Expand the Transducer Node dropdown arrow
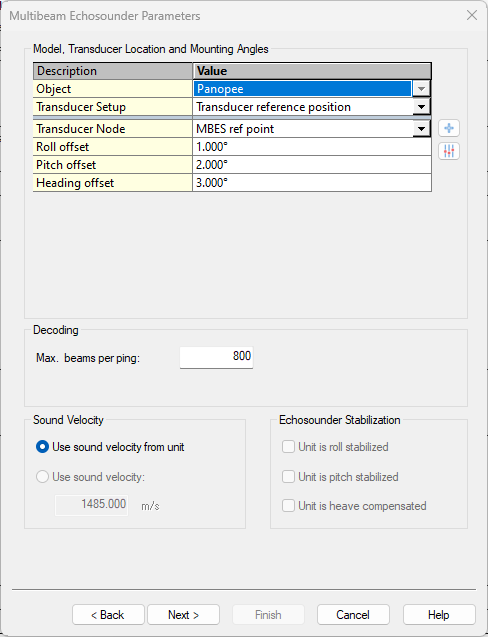This screenshot has width=488, height=637. pos(421,129)
